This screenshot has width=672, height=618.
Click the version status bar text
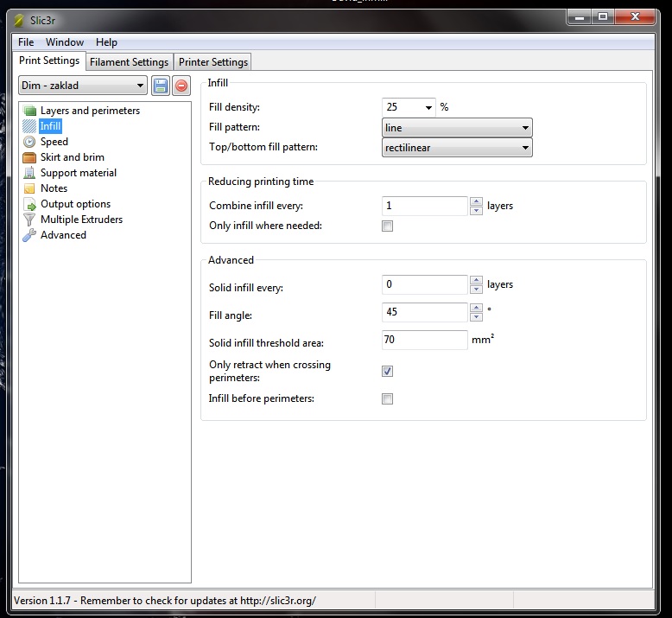click(165, 601)
